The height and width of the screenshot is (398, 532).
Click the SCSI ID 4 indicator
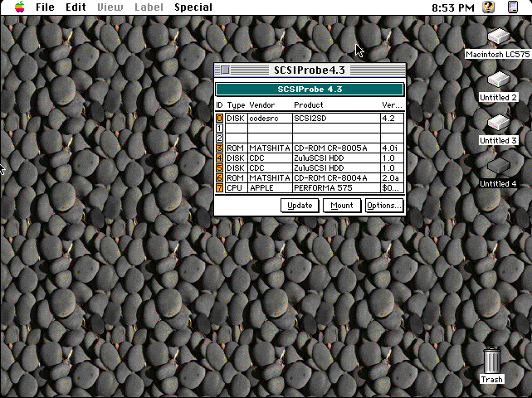(x=219, y=158)
